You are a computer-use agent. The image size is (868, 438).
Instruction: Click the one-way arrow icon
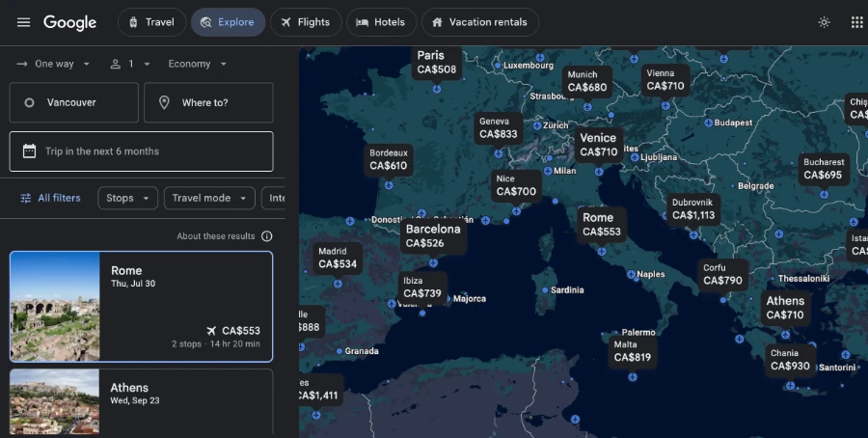click(x=22, y=65)
